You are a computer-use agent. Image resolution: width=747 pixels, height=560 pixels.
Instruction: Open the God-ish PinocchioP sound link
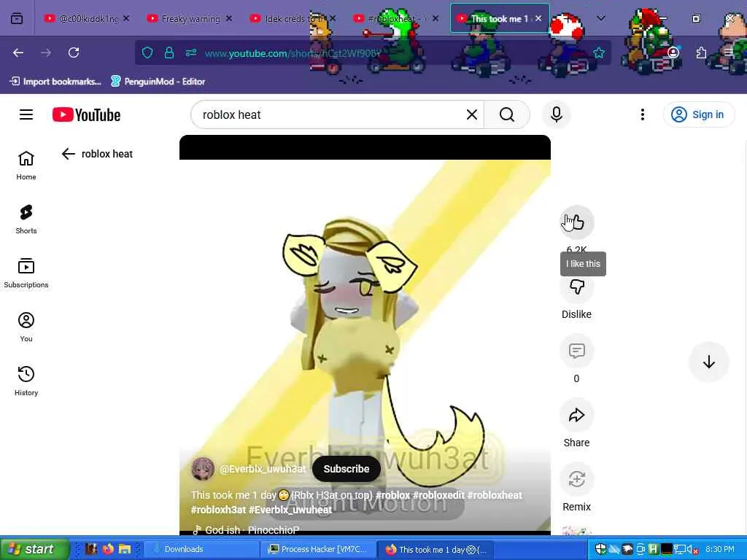click(x=252, y=530)
